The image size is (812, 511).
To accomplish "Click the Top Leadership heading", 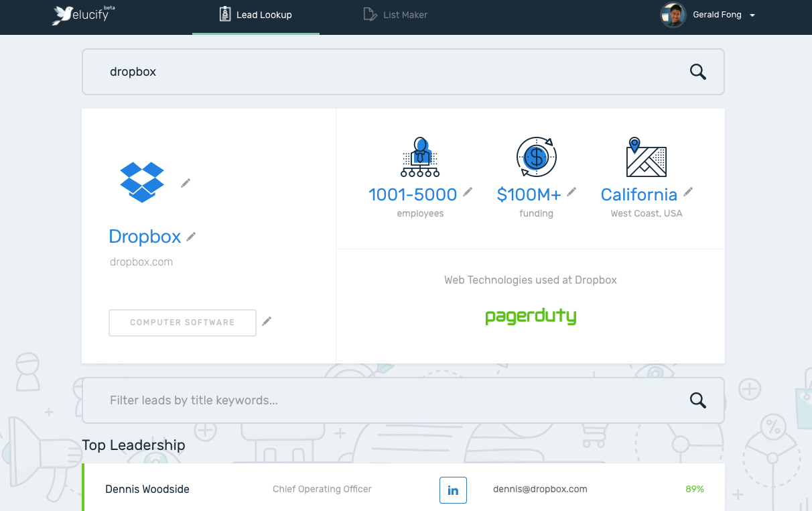I will (x=133, y=445).
